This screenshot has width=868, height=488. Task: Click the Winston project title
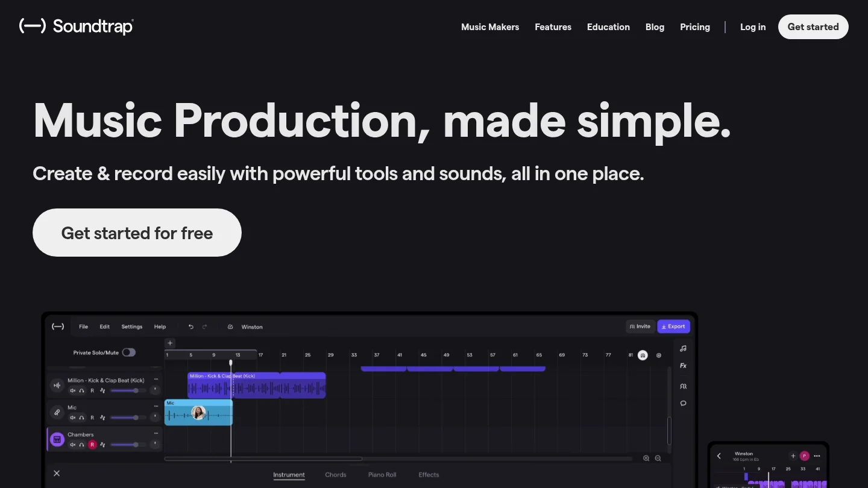coord(252,327)
